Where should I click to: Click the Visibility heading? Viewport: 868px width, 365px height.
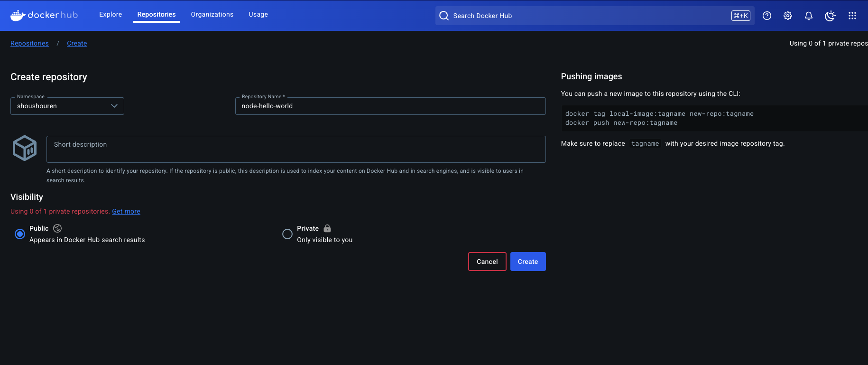[x=27, y=197]
